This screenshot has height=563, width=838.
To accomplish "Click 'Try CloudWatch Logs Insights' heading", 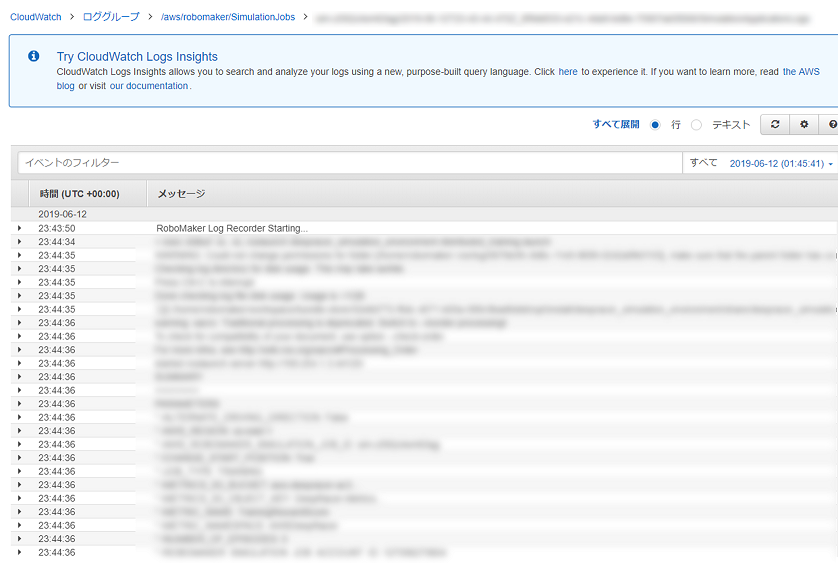I will pos(137,57).
